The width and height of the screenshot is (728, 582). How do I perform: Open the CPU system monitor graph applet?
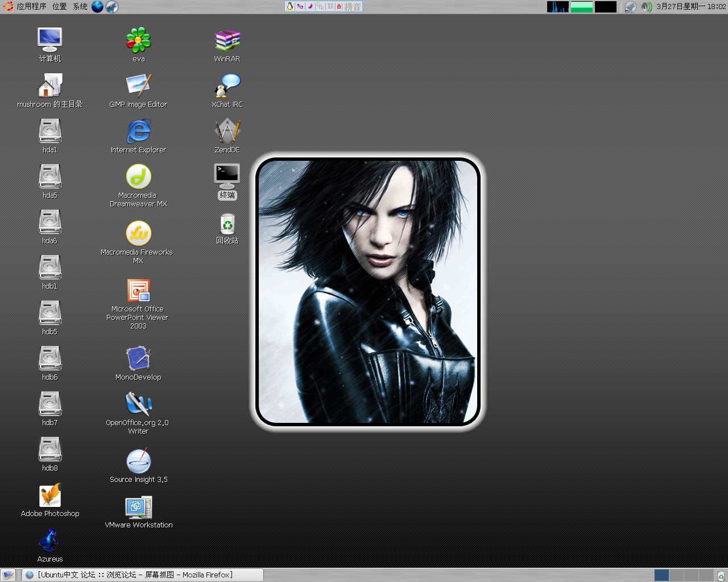point(558,7)
